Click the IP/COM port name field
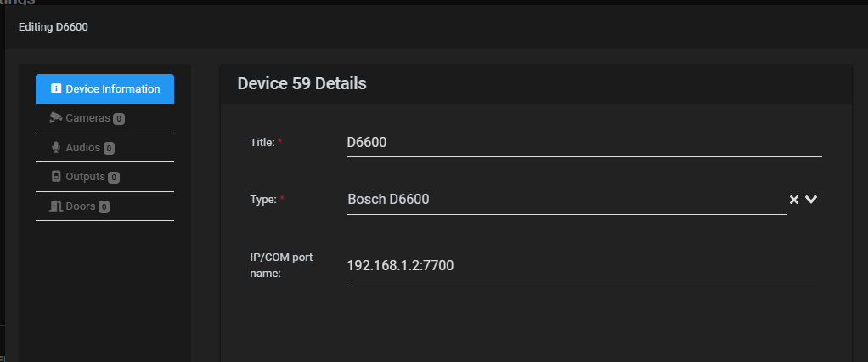868x362 pixels. [584, 266]
